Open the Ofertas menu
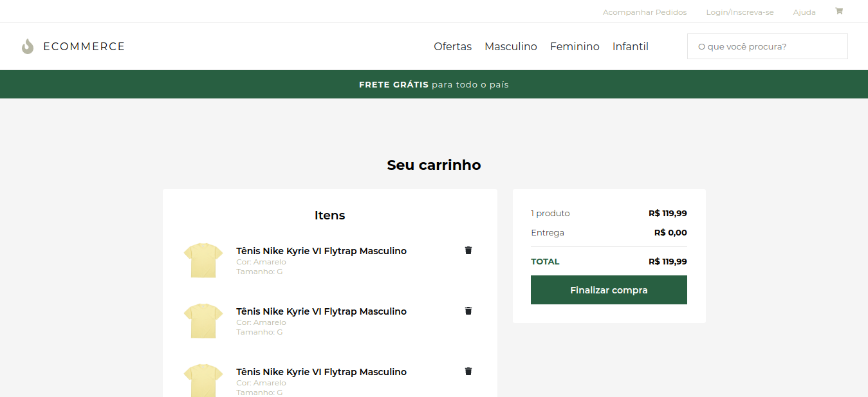868x397 pixels. click(x=453, y=46)
